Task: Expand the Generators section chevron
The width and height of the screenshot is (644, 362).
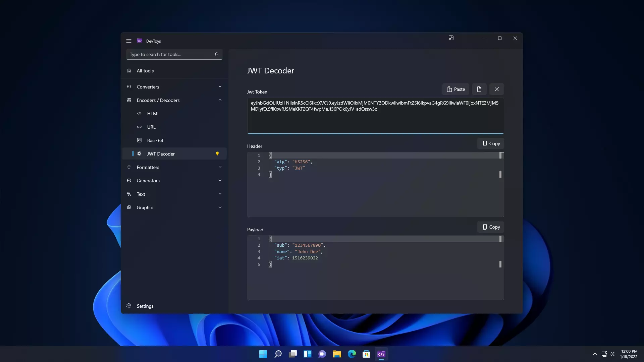Action: 220,180
